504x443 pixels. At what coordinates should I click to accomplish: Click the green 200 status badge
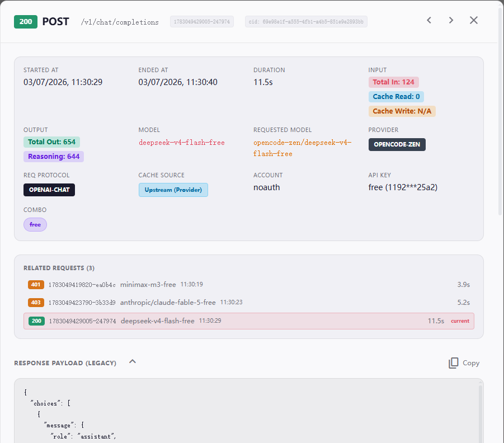[26, 22]
